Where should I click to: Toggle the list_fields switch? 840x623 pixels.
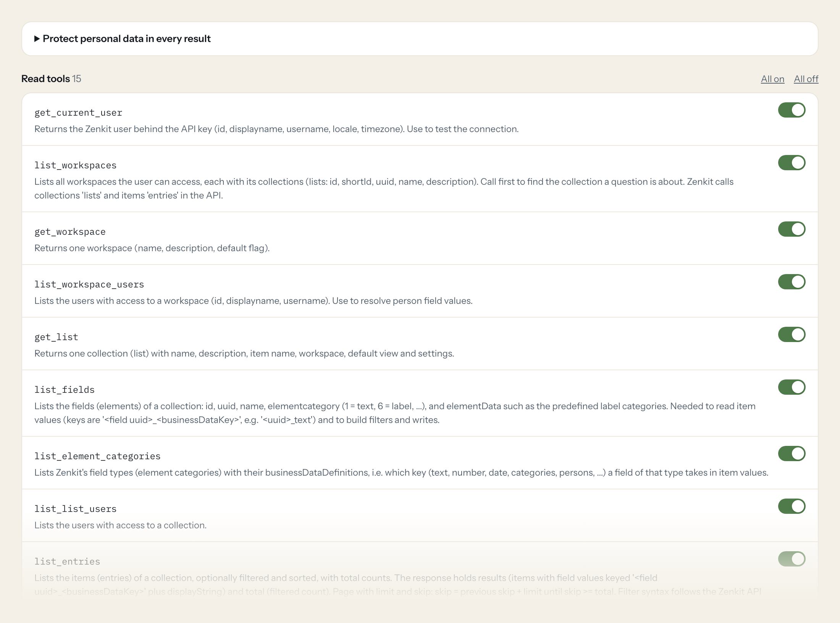point(792,387)
